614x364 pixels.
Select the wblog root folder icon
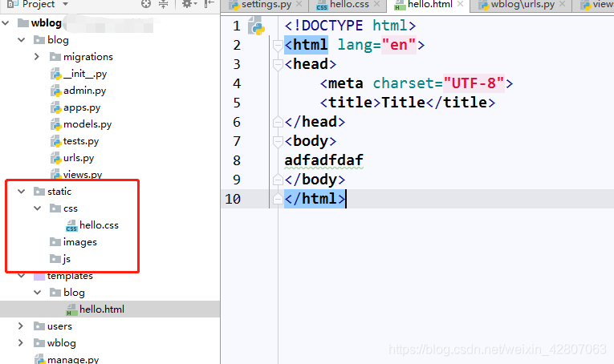[23, 23]
